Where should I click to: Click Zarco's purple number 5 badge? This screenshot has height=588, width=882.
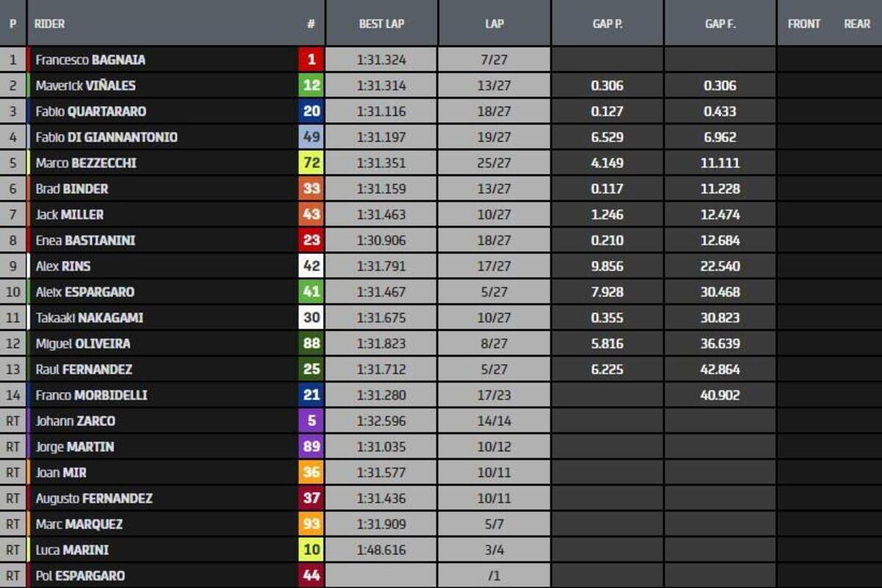pos(311,421)
